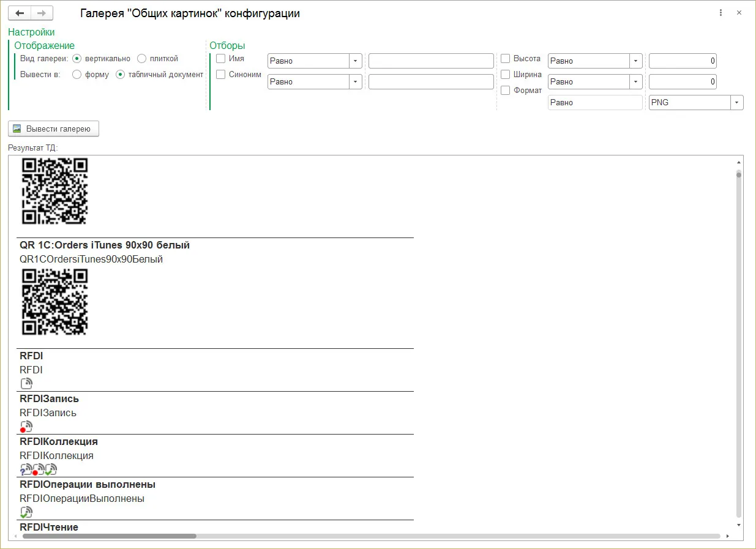The width and height of the screenshot is (756, 549).
Task: Go forward with the right arrow button
Action: tap(42, 13)
